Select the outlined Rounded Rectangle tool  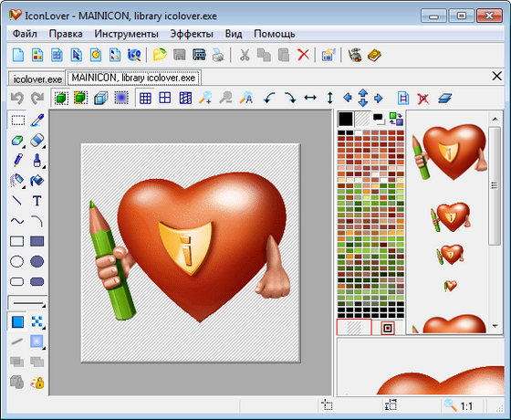tap(17, 281)
